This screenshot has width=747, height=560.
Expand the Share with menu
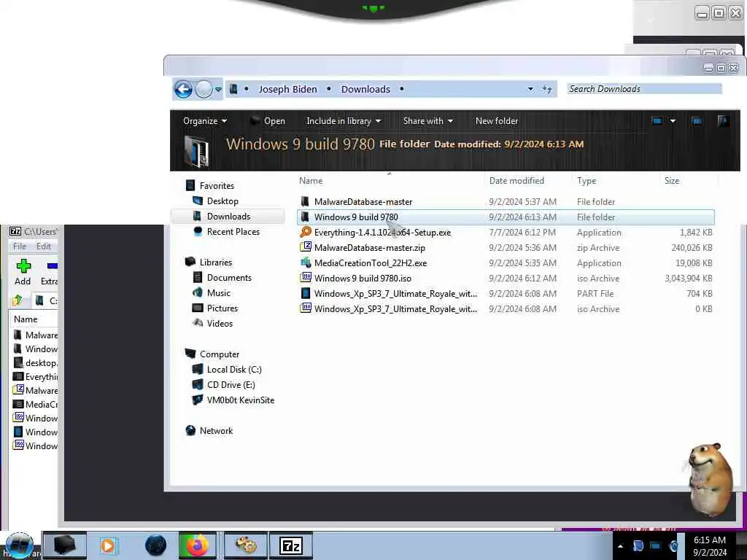pos(427,121)
